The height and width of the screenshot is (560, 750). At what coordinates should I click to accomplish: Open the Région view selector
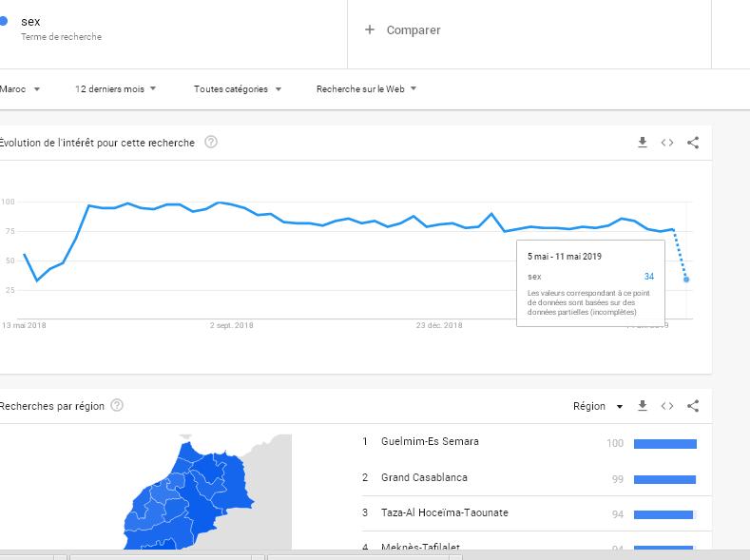[598, 406]
